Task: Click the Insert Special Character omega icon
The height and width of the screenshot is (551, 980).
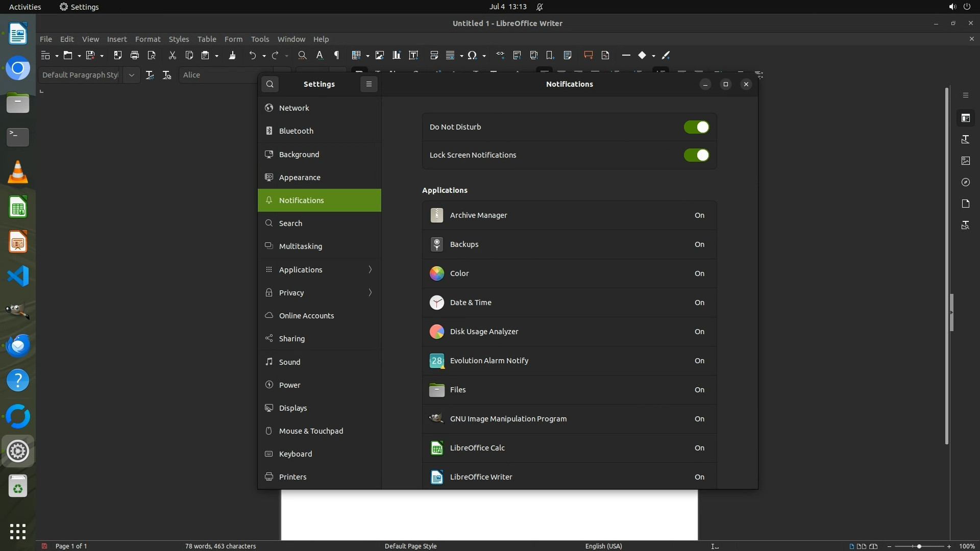Action: [472, 55]
